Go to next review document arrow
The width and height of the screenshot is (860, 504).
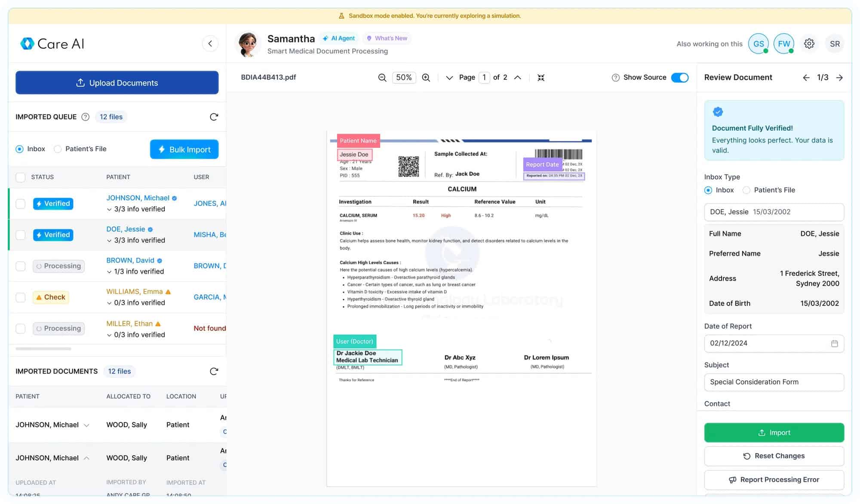point(839,77)
